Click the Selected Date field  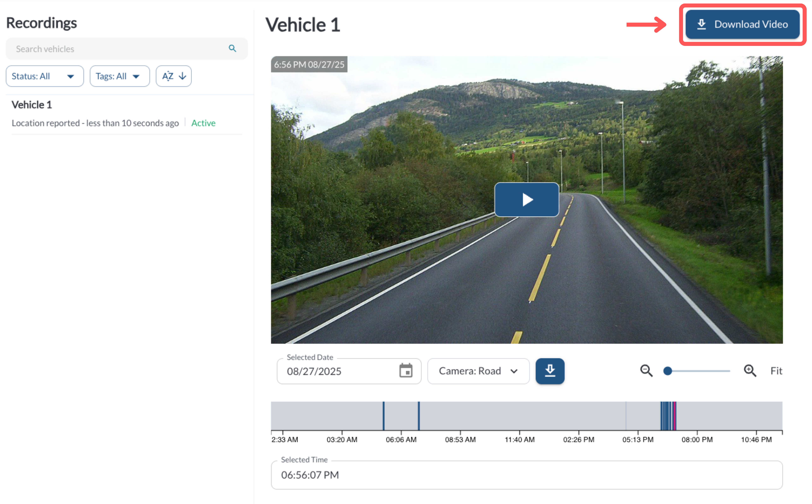pos(337,371)
